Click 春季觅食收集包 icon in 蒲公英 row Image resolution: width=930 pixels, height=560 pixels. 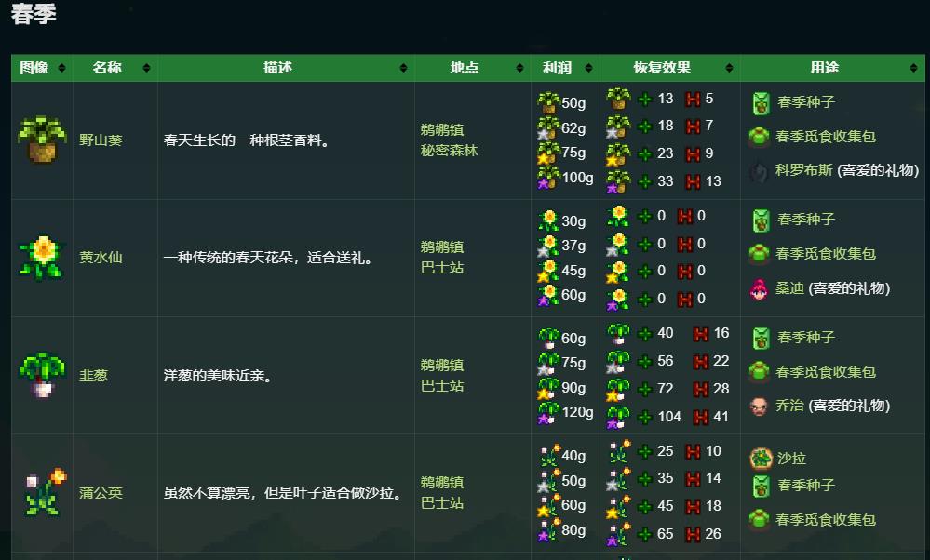760,520
